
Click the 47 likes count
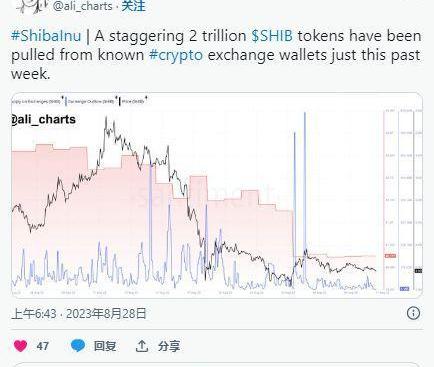tap(43, 346)
